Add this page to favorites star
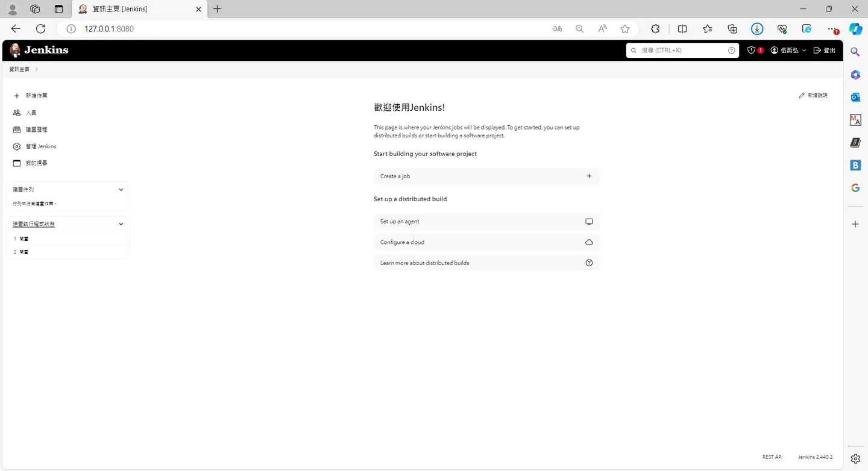Image resolution: width=868 pixels, height=471 pixels. (x=625, y=29)
